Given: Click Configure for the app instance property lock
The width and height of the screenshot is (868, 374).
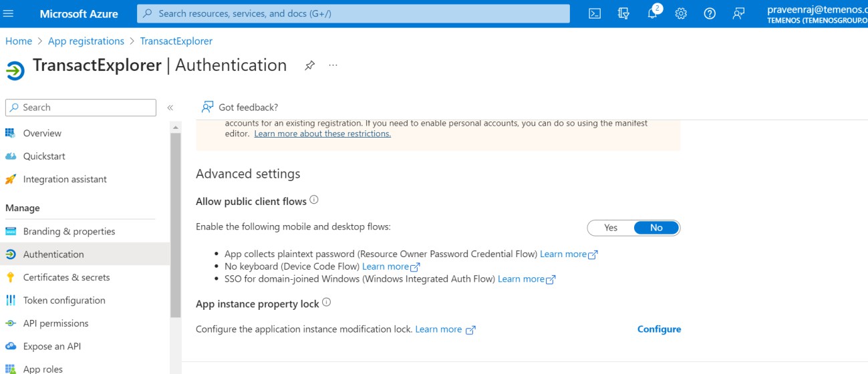Looking at the screenshot, I should click(x=659, y=329).
